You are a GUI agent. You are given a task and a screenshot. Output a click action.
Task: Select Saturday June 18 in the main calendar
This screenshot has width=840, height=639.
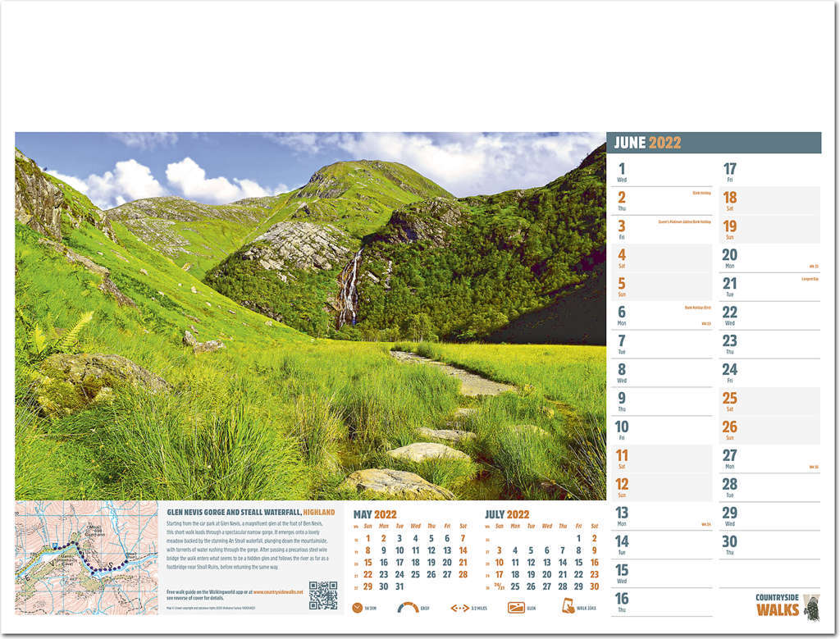click(769, 201)
